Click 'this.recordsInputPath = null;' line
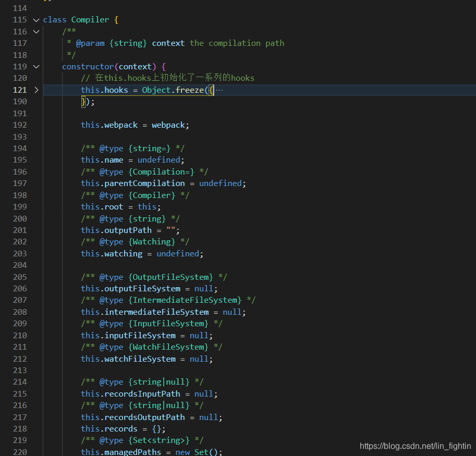 tap(149, 394)
